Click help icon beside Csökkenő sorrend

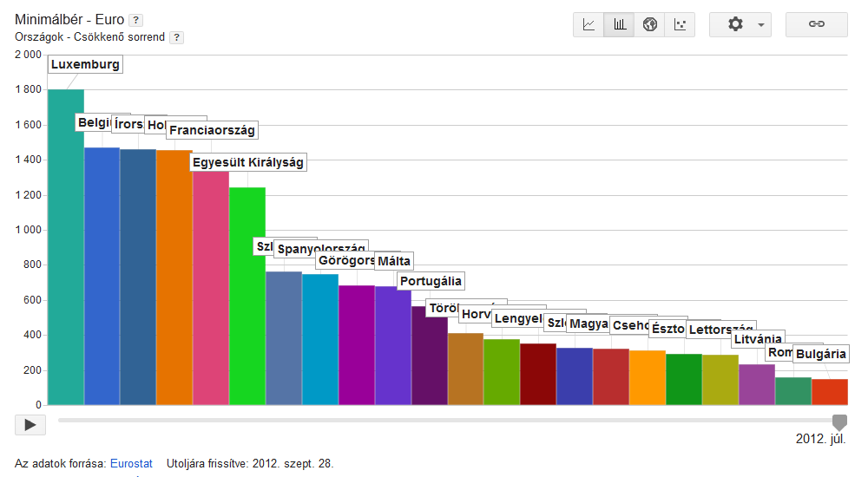tap(176, 37)
